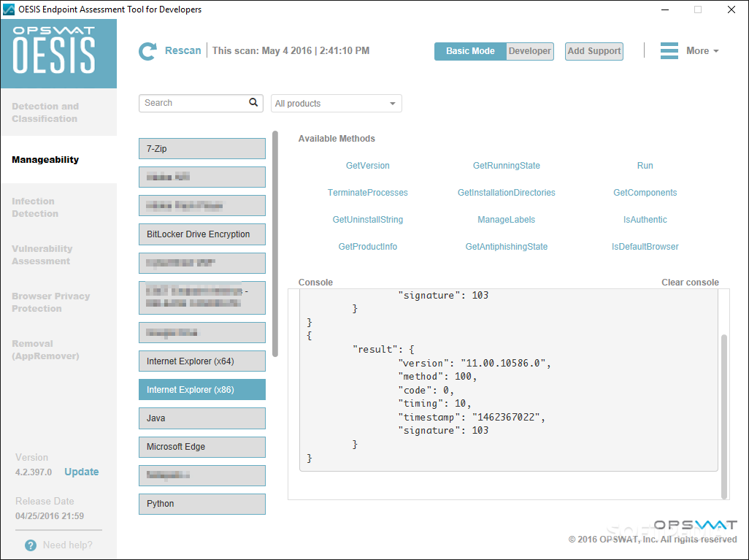
Task: Click the "method": 100 console line
Action: tap(437, 377)
